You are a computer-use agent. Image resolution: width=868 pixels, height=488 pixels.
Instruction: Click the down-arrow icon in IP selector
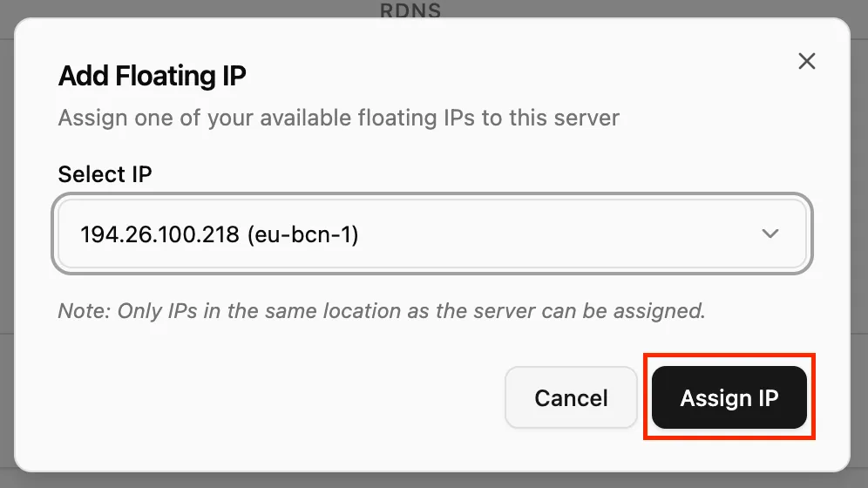(x=770, y=234)
